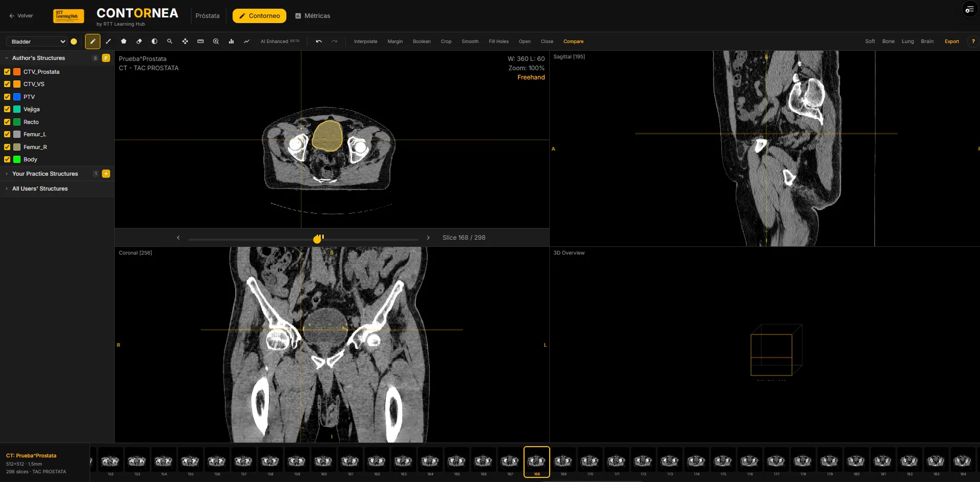Switch to the Métricas tab

click(x=312, y=16)
